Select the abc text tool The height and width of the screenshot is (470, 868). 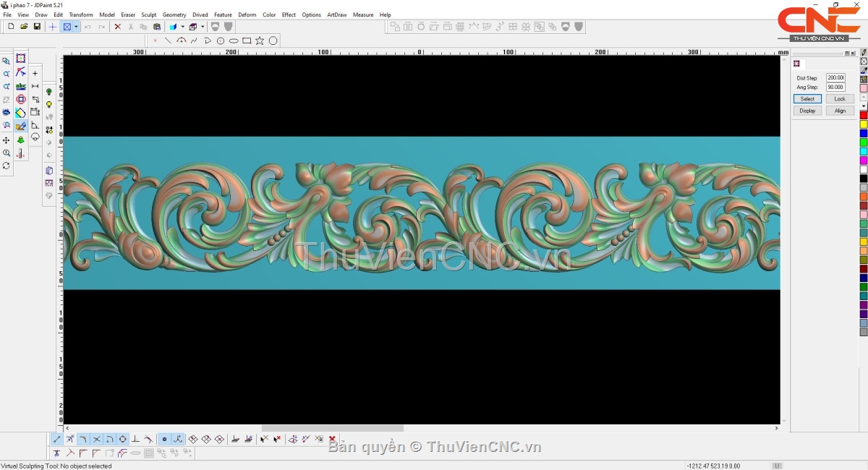click(21, 86)
